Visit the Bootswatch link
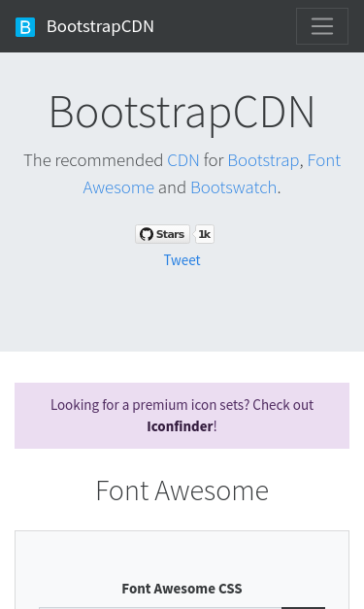The height and width of the screenshot is (609, 364). pos(234,187)
